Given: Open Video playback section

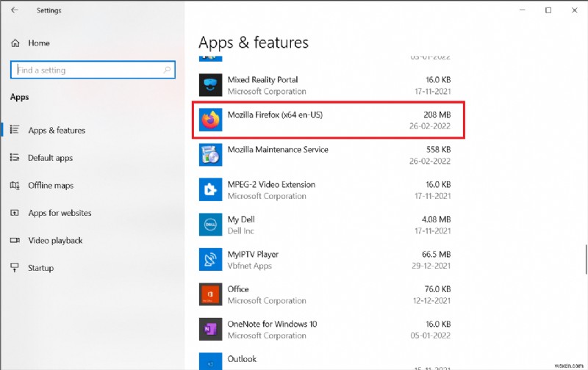Looking at the screenshot, I should point(55,240).
